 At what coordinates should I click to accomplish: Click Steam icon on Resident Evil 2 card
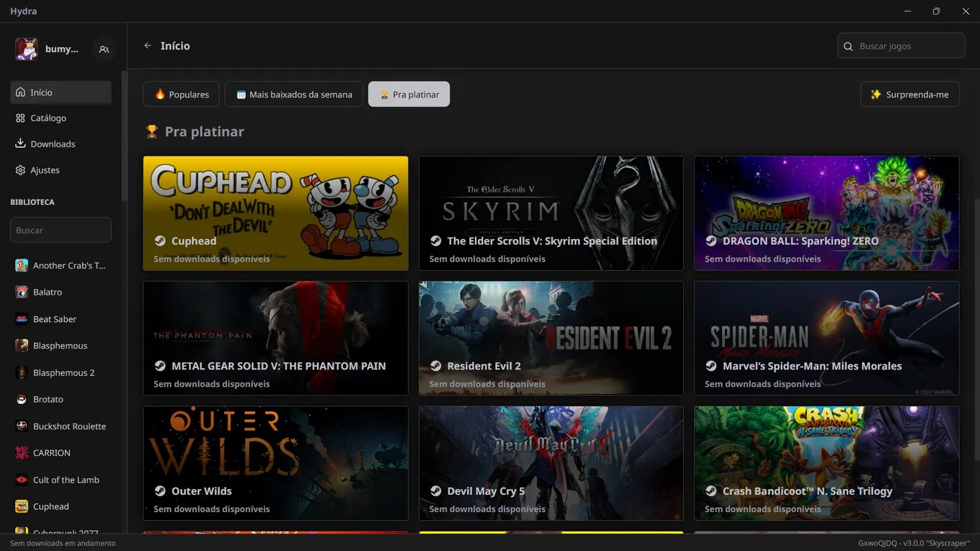pyautogui.click(x=435, y=366)
